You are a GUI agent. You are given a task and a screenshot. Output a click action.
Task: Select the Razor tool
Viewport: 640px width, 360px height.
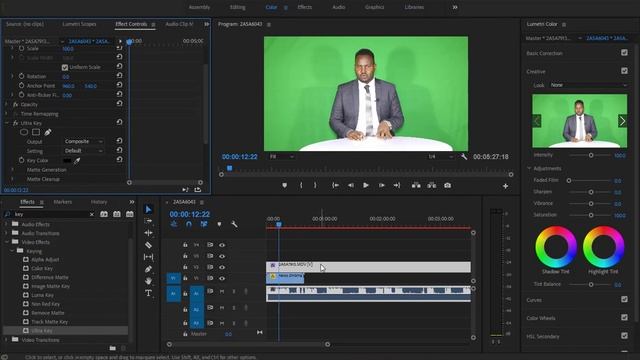click(149, 245)
